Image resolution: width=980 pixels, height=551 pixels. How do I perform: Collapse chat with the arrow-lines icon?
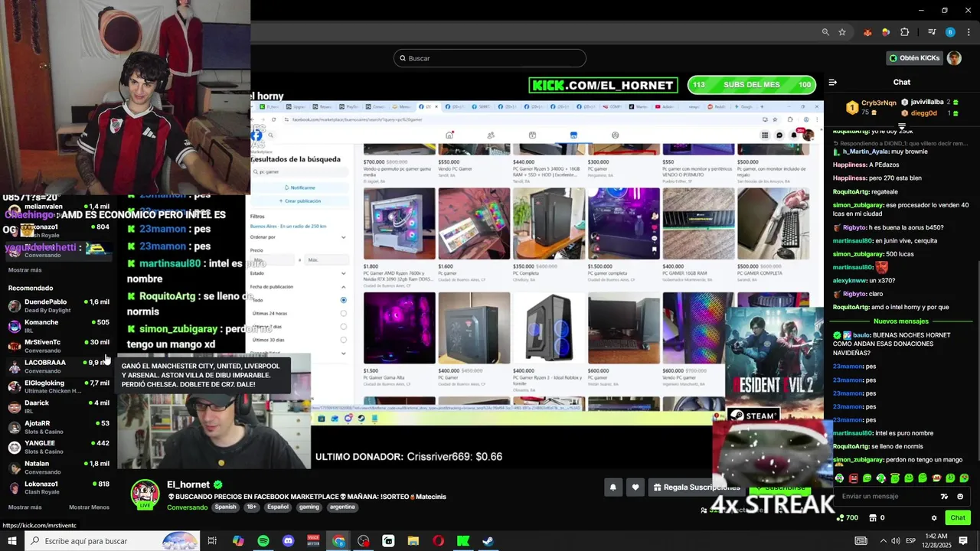point(833,82)
